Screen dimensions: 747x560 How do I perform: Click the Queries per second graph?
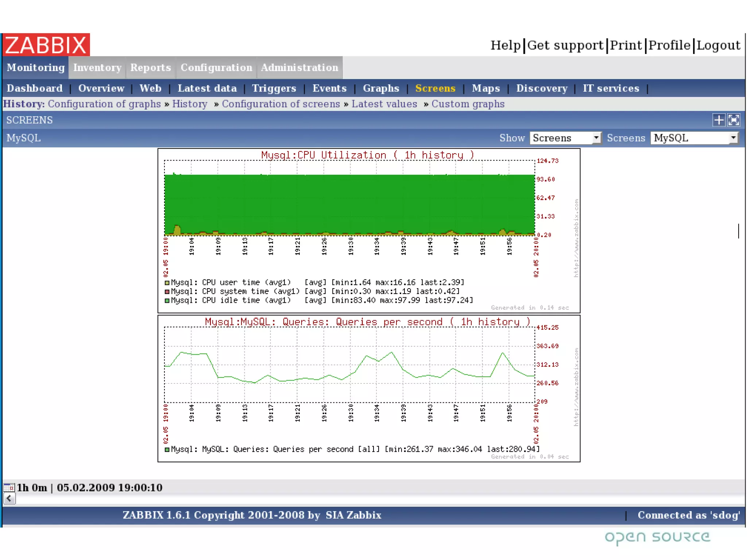coord(349,365)
